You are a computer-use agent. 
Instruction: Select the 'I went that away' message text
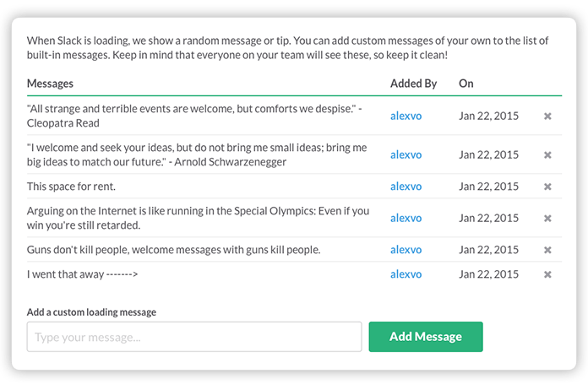pos(83,274)
